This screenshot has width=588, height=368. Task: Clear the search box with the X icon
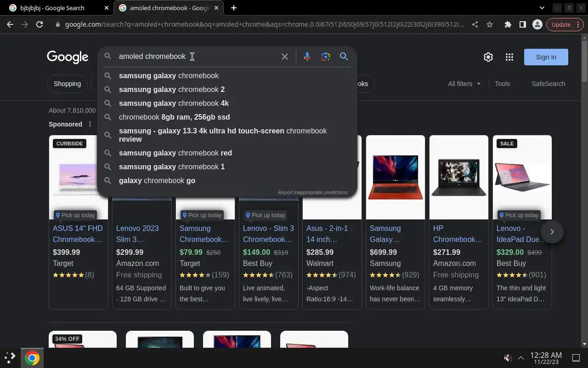tap(285, 57)
